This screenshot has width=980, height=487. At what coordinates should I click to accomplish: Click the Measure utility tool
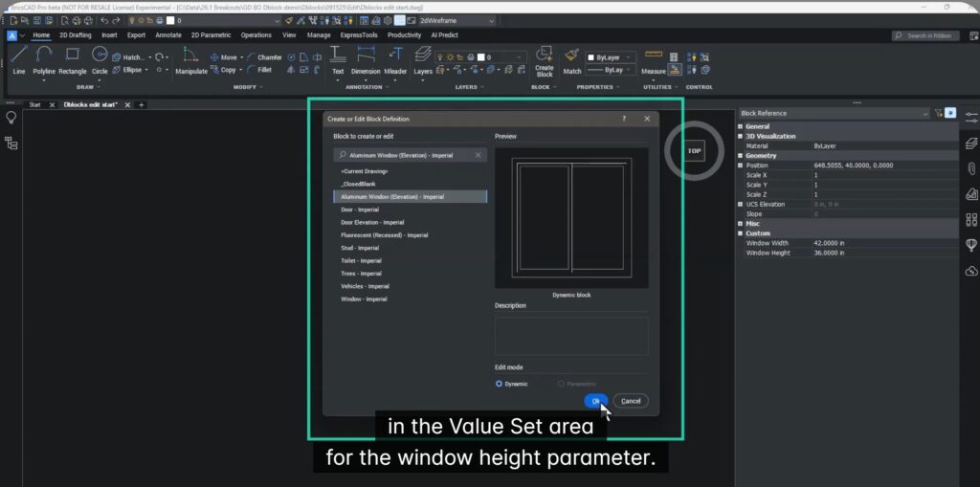(x=653, y=61)
